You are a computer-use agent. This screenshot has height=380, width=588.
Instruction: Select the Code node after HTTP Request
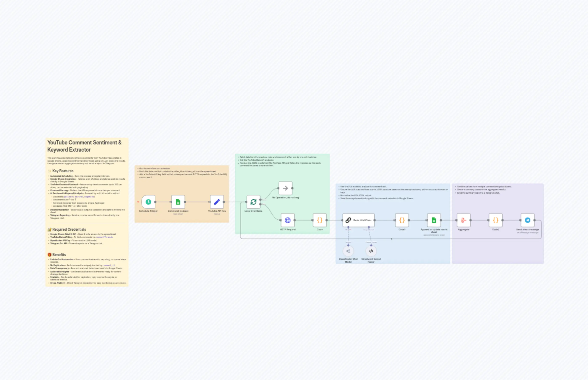319,220
